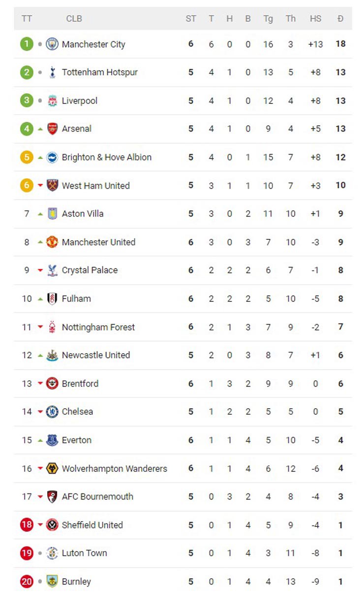Select the Nottingham Forest team name

point(98,327)
